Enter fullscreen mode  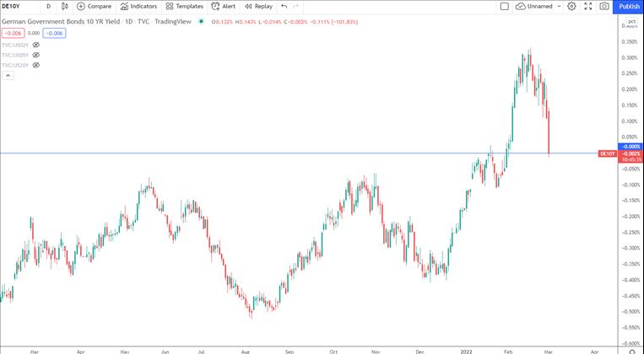coord(588,6)
